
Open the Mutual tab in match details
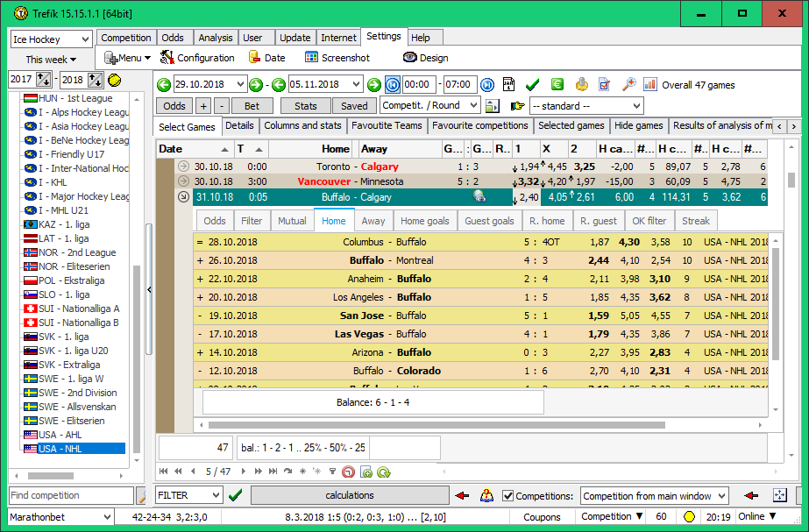pos(292,222)
